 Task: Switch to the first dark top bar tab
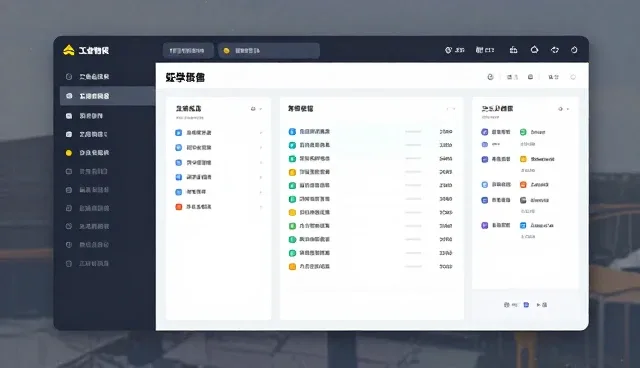[187, 51]
